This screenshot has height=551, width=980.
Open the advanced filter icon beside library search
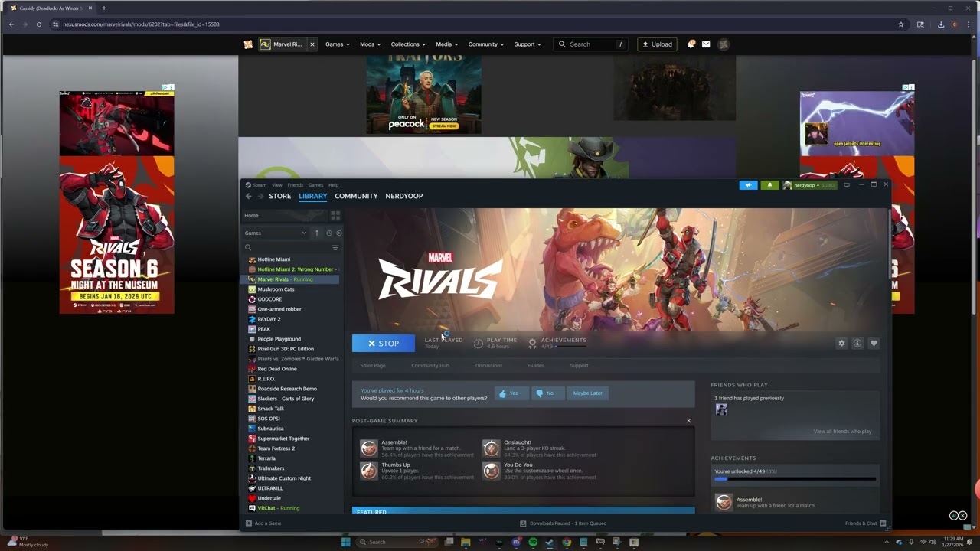(335, 248)
